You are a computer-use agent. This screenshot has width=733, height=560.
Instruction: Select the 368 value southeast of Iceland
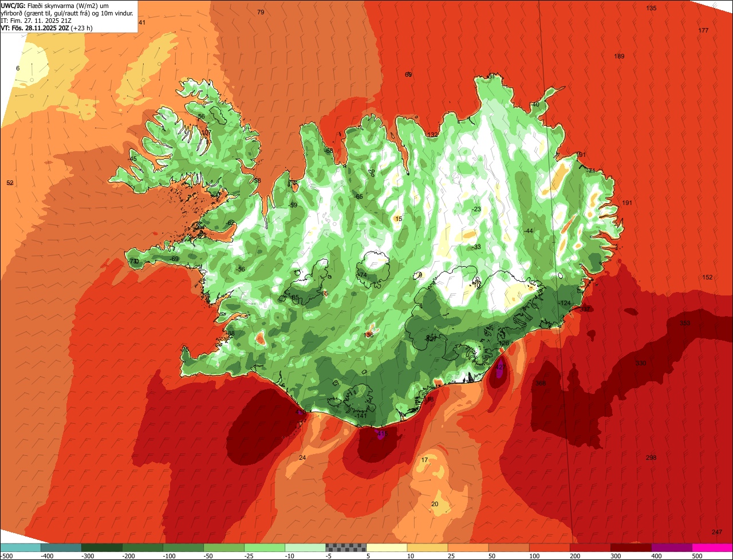pyautogui.click(x=540, y=384)
